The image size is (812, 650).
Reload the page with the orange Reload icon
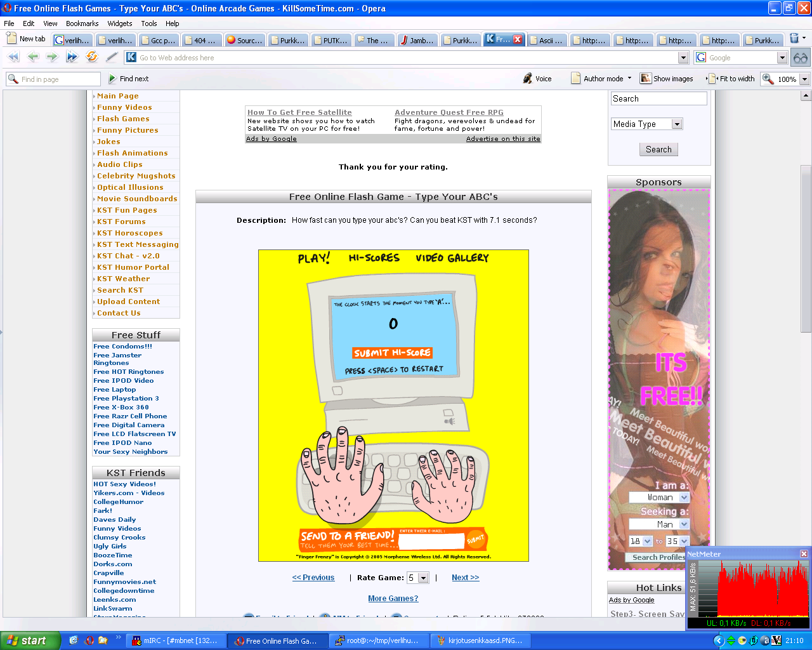[92, 57]
